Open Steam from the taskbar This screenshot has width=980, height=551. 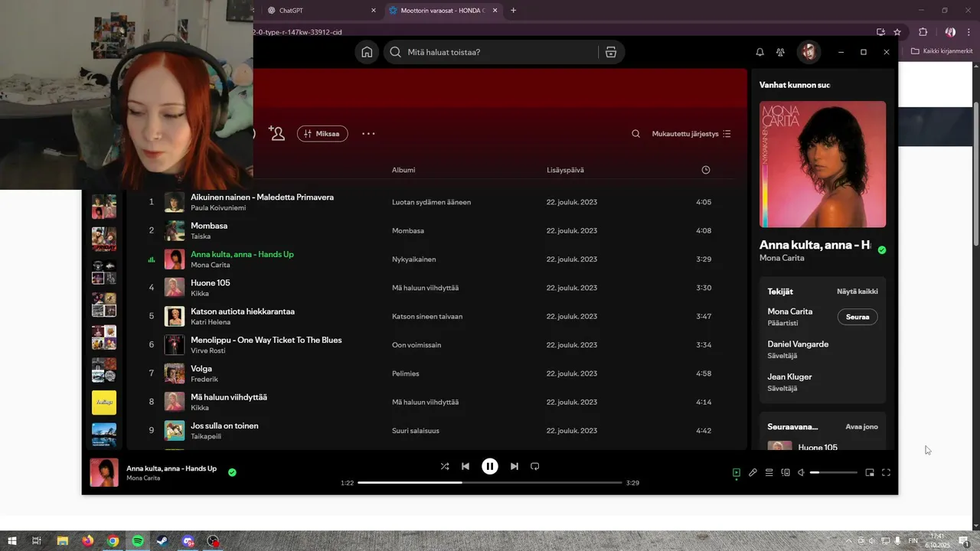(162, 541)
